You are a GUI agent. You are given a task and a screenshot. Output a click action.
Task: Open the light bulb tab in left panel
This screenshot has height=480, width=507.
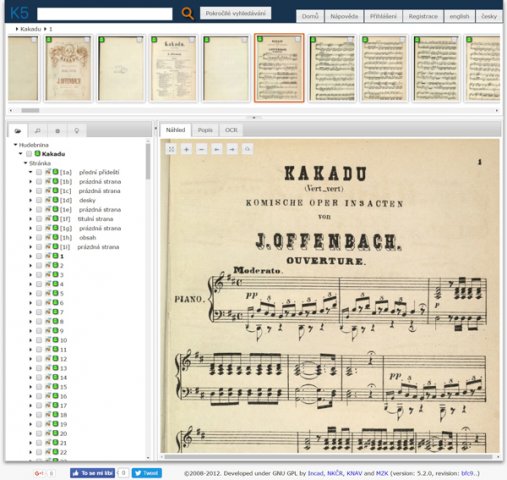[x=77, y=131]
